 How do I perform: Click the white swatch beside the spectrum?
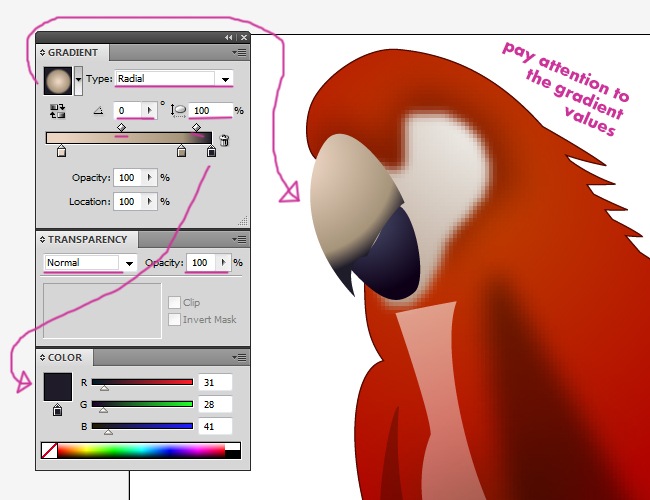[x=233, y=447]
